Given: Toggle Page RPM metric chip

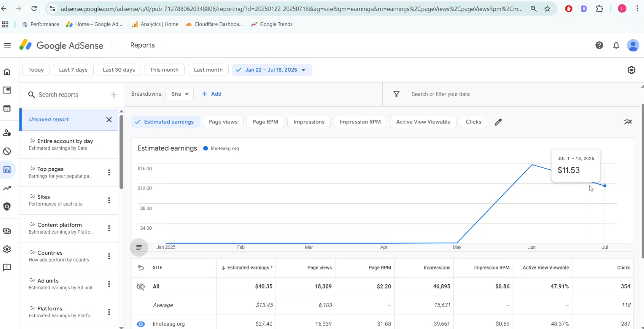Looking at the screenshot, I should (265, 122).
